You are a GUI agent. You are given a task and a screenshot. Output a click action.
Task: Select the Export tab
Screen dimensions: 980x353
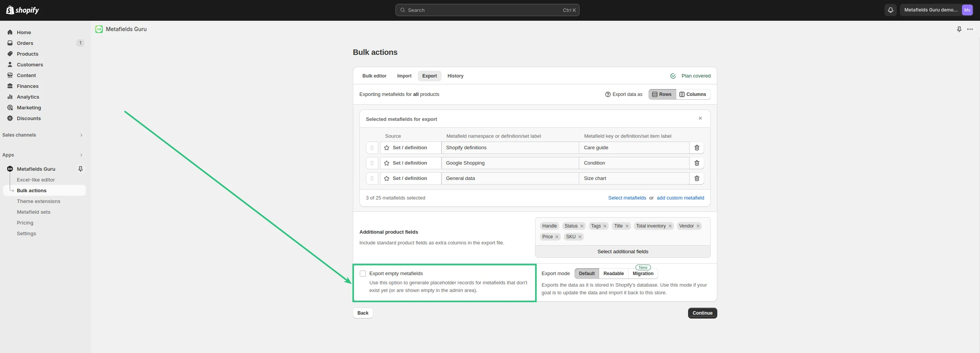click(x=430, y=76)
